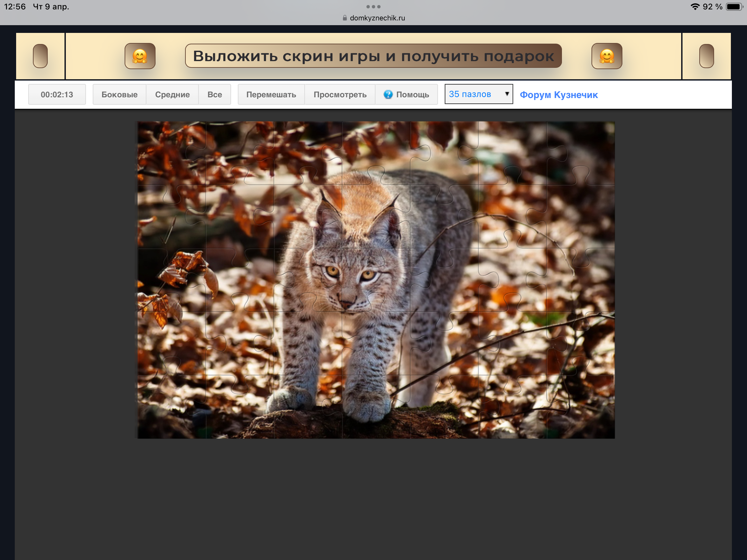Tap the Wi-Fi status icon
Image resolution: width=747 pixels, height=560 pixels.
tap(695, 6)
